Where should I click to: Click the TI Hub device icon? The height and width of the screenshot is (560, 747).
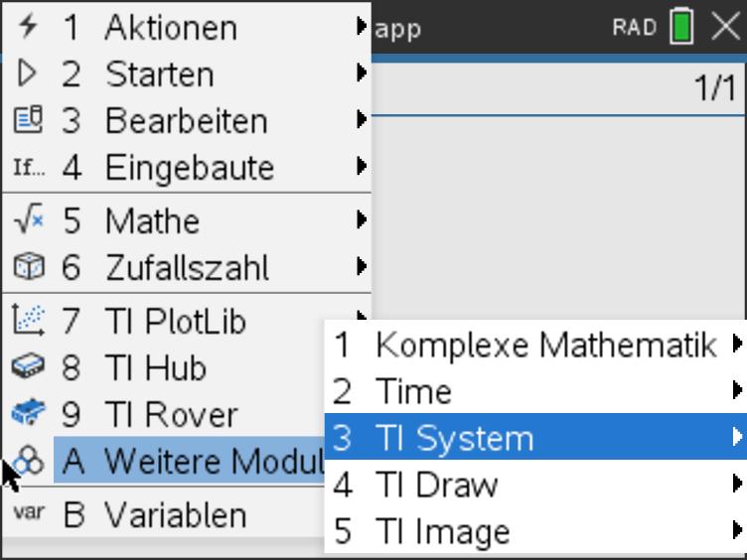pyautogui.click(x=28, y=367)
